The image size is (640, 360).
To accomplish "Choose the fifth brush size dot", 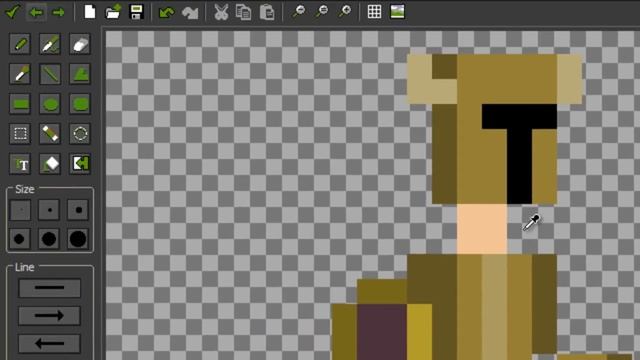I will (49, 239).
